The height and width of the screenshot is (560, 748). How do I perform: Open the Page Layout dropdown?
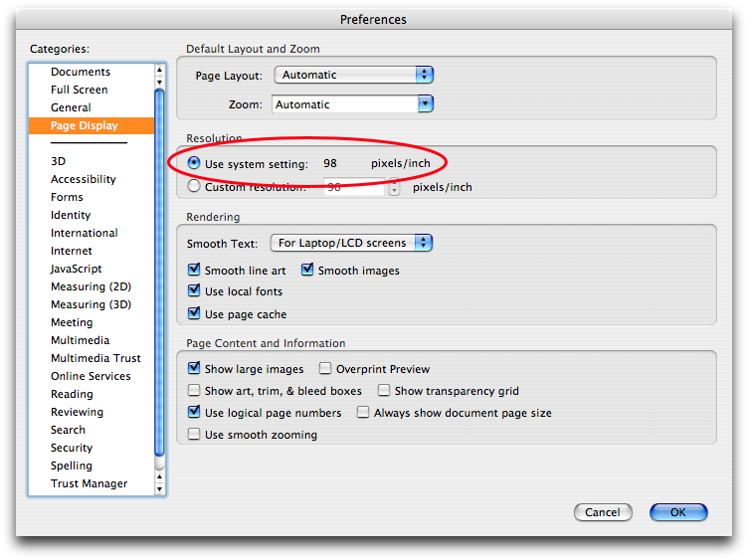353,75
